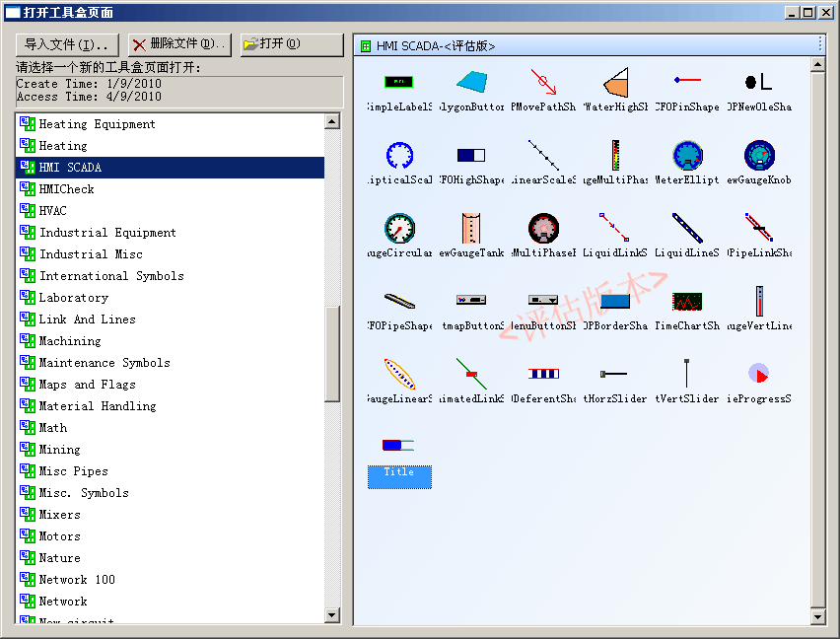This screenshot has width=840, height=639.
Task: Choose the vertical slider shape icon
Action: click(686, 375)
